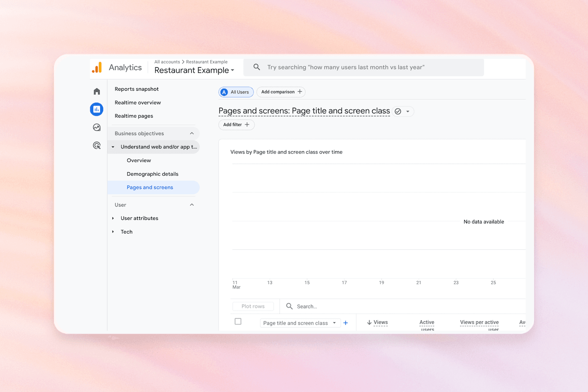Click the All Users 'A' badge

click(224, 92)
